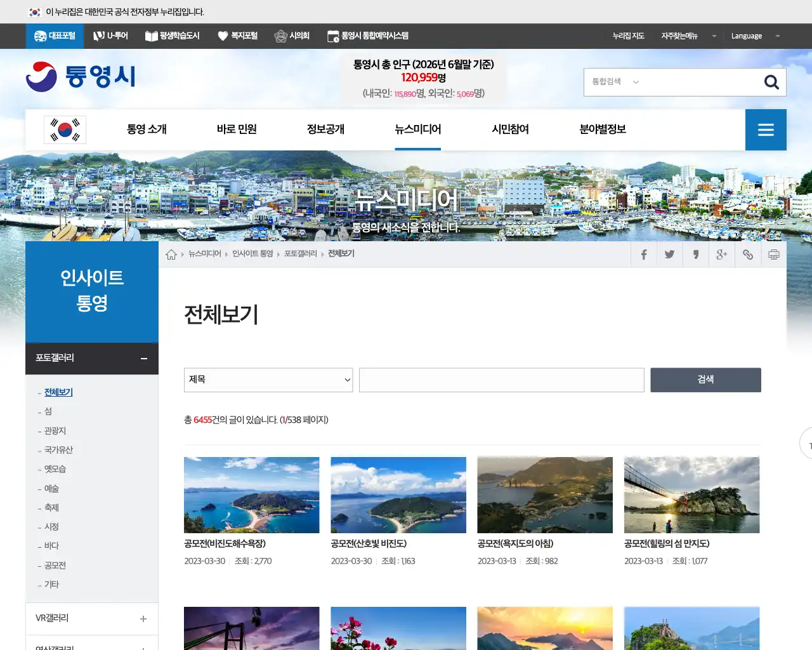Open 분야별정보 menu

click(x=603, y=129)
